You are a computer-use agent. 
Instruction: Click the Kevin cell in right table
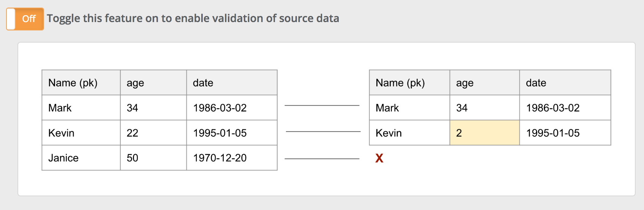[x=409, y=133]
